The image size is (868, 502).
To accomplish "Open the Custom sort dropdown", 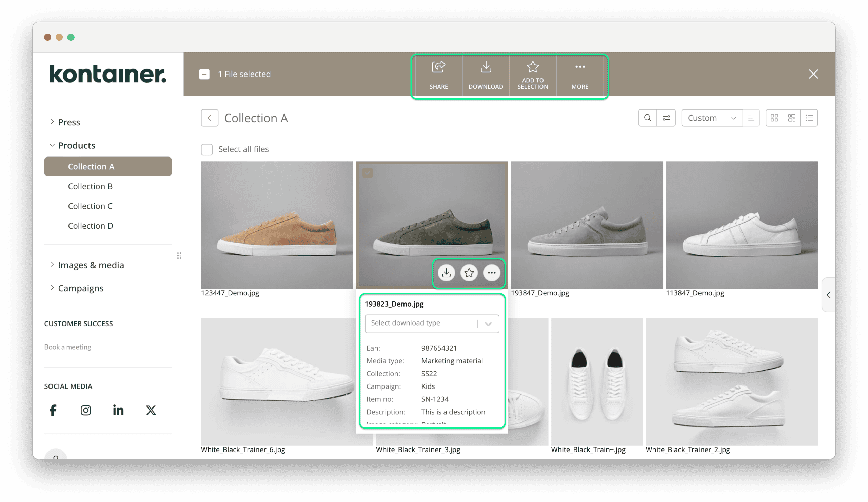I will tap(712, 118).
